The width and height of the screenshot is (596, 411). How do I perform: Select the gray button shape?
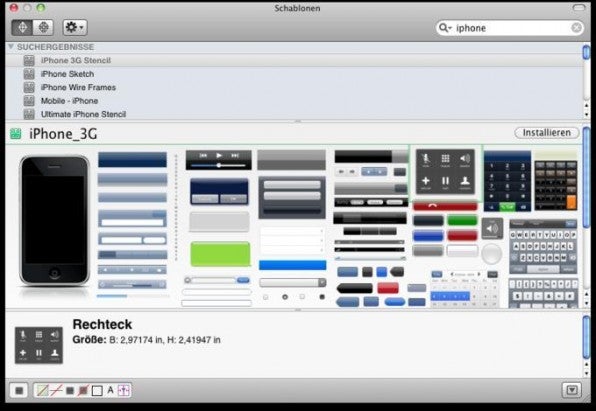[428, 251]
